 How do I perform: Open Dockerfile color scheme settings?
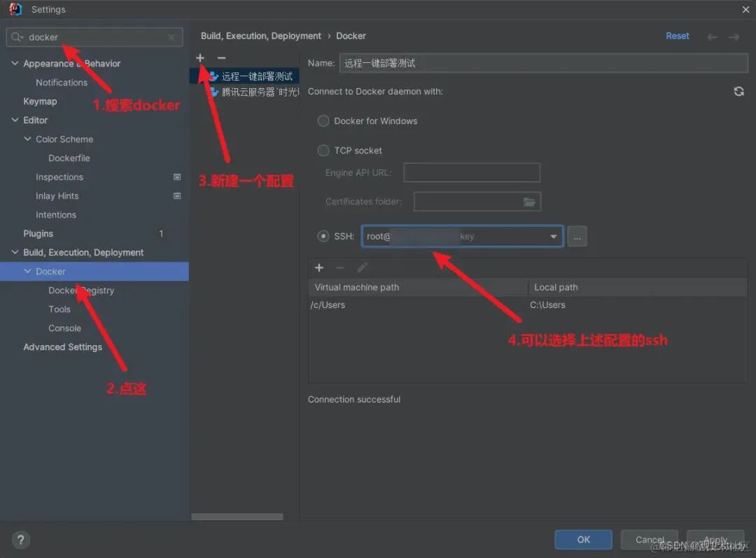point(69,158)
